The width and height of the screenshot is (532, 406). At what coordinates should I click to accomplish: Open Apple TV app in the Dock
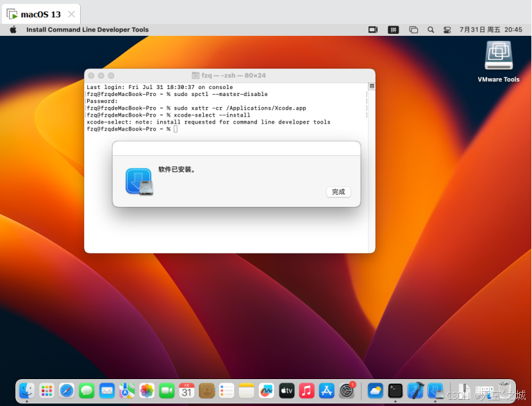tap(287, 391)
